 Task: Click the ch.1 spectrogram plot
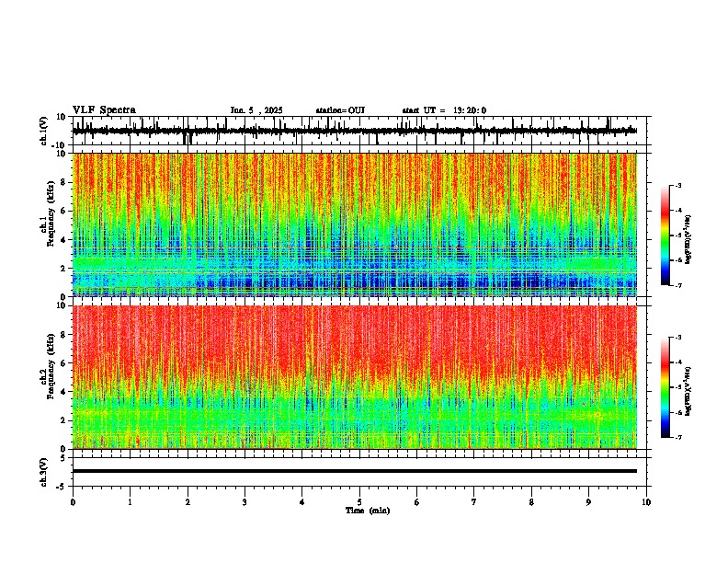coord(355,224)
